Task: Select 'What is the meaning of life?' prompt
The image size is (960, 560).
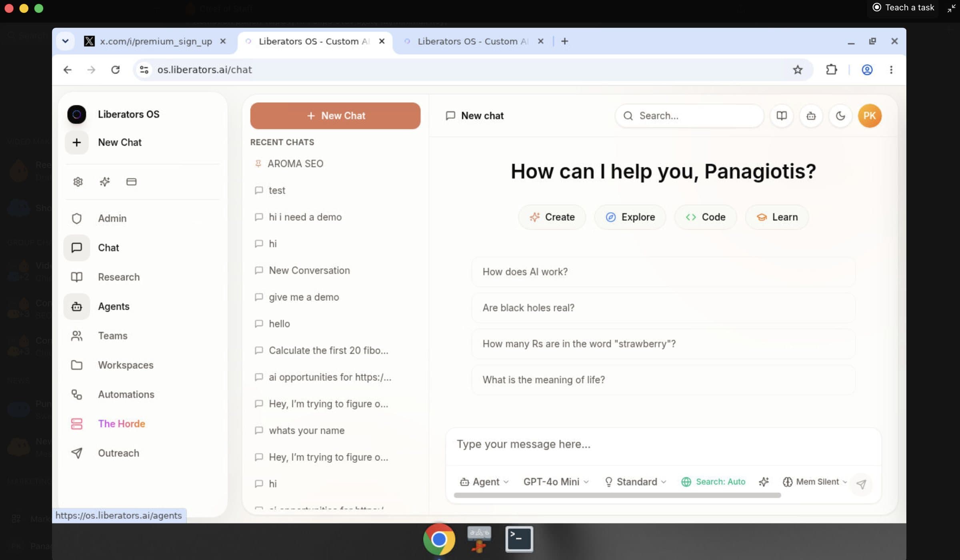Action: pyautogui.click(x=663, y=380)
